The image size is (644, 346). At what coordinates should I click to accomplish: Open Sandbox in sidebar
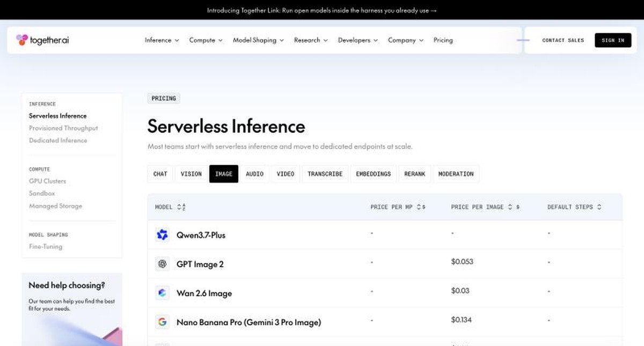(42, 193)
